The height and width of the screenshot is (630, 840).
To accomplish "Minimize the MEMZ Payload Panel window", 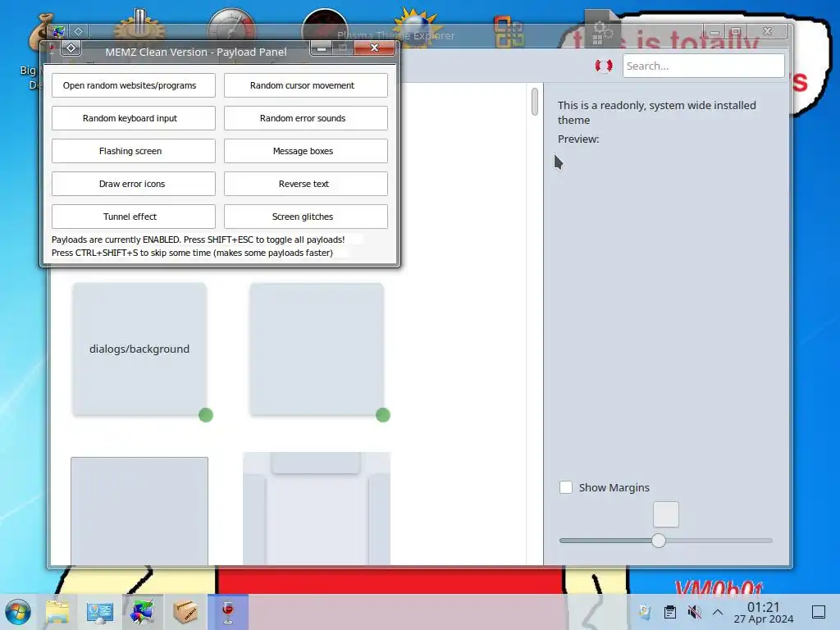I will [322, 48].
